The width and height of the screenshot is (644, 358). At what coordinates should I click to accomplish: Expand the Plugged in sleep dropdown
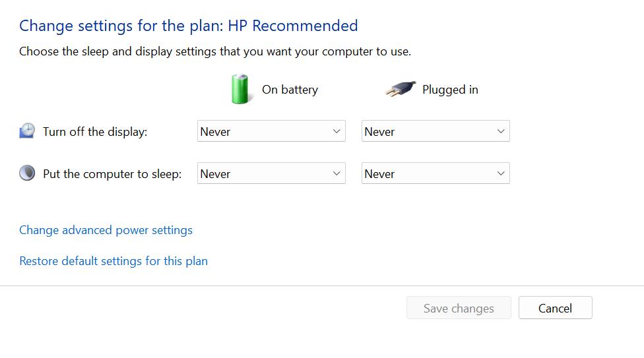(435, 173)
